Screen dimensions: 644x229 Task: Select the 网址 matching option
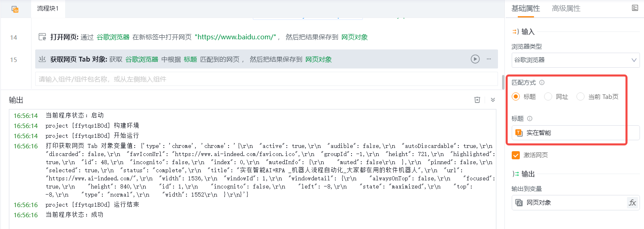[548, 96]
